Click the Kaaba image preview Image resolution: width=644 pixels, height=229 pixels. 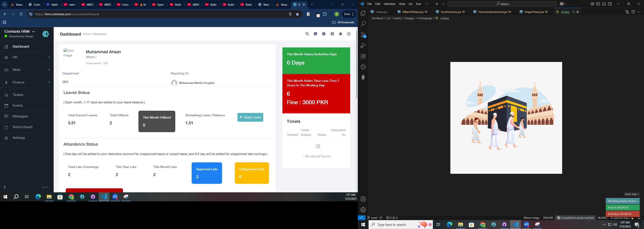point(506,118)
